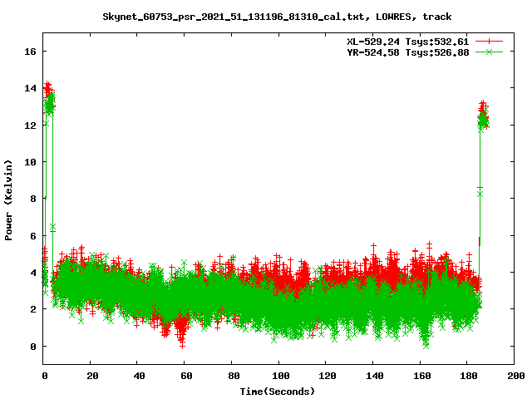Click the x-axis tick label 160

pos(421,376)
